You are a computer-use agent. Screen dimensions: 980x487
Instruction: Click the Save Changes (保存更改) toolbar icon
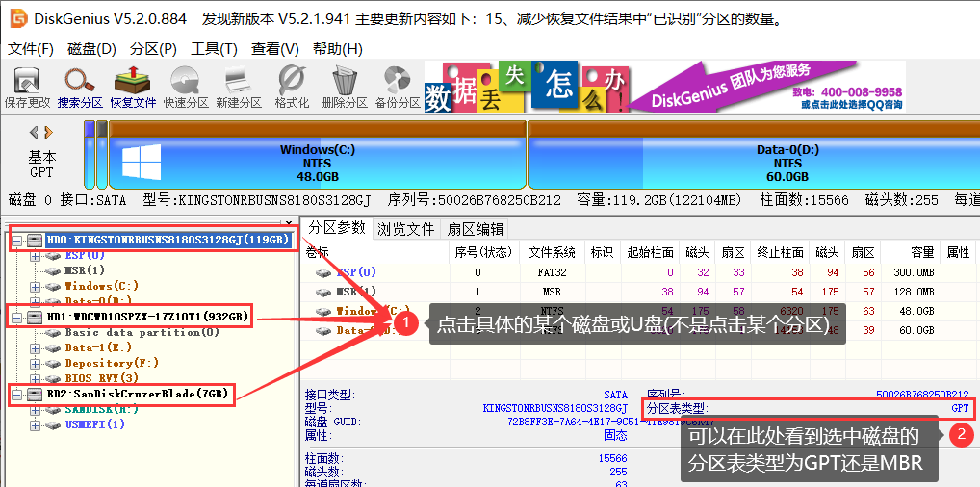click(27, 87)
